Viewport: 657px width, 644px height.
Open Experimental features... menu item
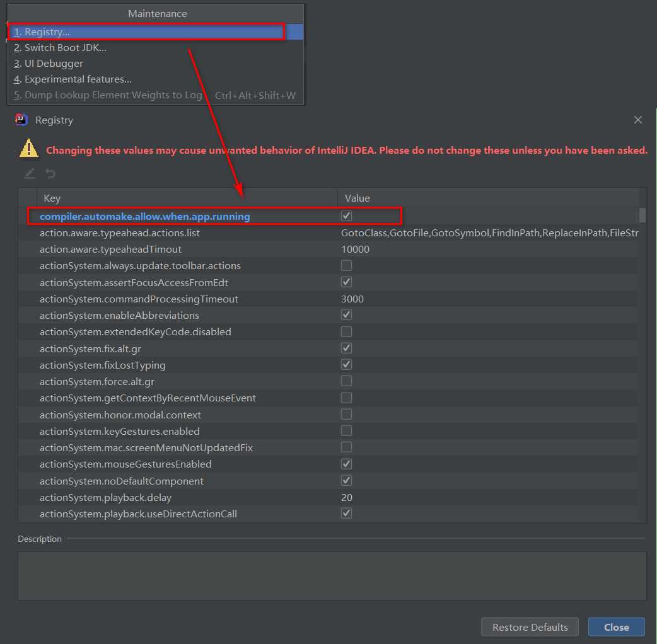point(155,79)
